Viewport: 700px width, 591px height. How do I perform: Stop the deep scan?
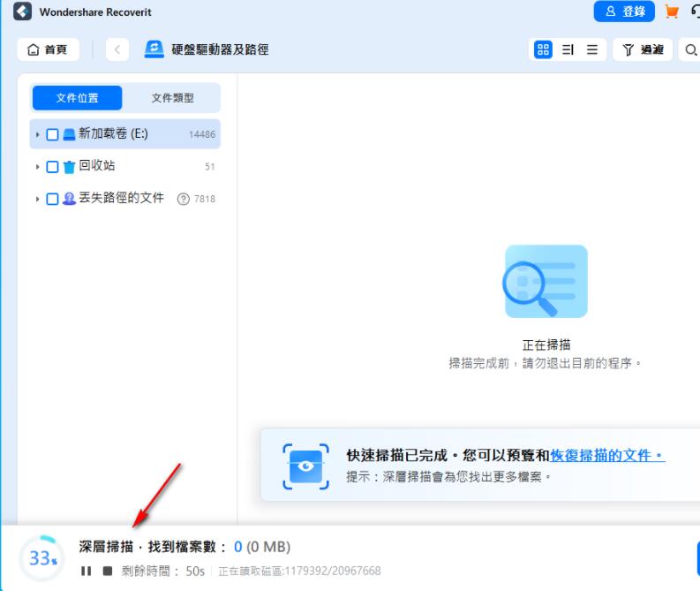pyautogui.click(x=108, y=571)
